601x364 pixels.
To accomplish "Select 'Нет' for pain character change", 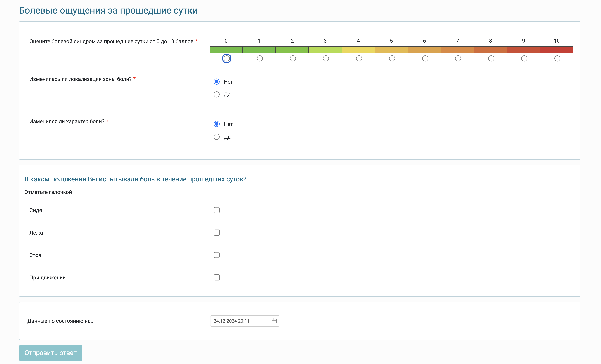I will [x=217, y=124].
